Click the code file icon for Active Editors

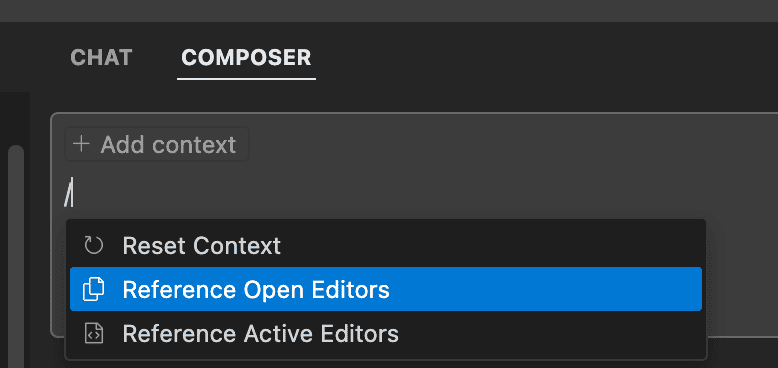coord(94,333)
